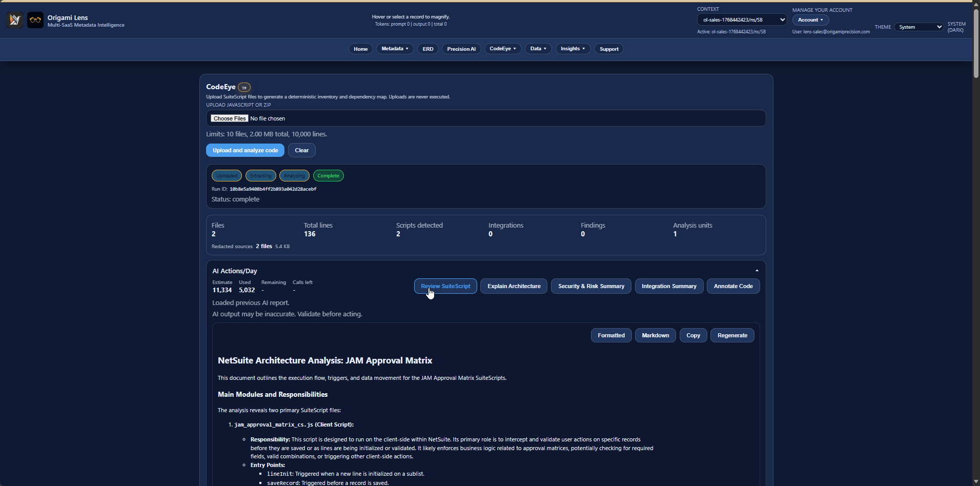Click the Run ID hash value
The width and height of the screenshot is (980, 486).
(x=273, y=189)
